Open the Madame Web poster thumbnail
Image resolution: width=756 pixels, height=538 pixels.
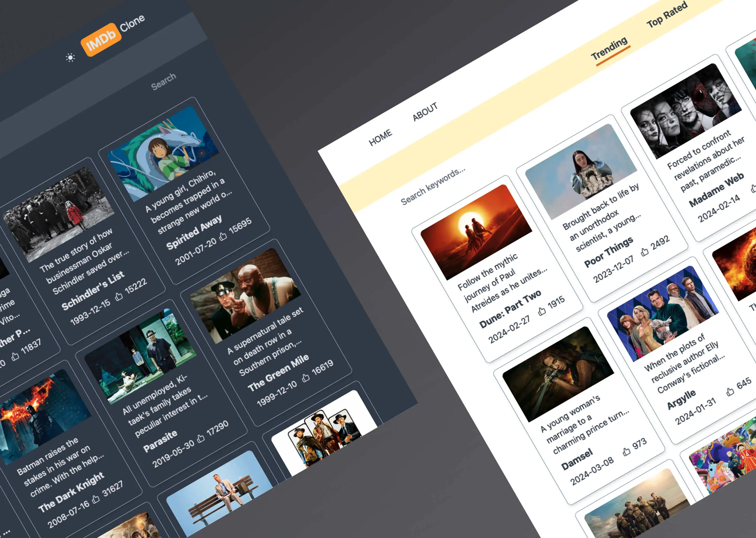tap(686, 111)
